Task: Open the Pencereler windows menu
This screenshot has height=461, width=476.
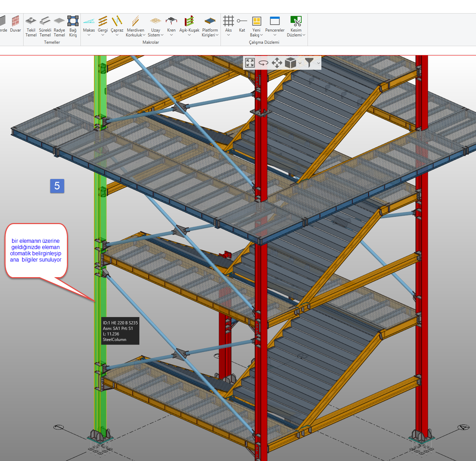Action: [275, 26]
